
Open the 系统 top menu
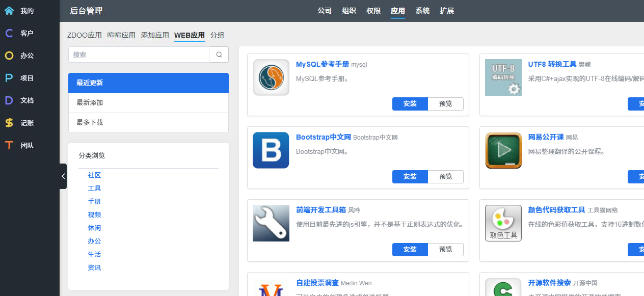point(422,11)
